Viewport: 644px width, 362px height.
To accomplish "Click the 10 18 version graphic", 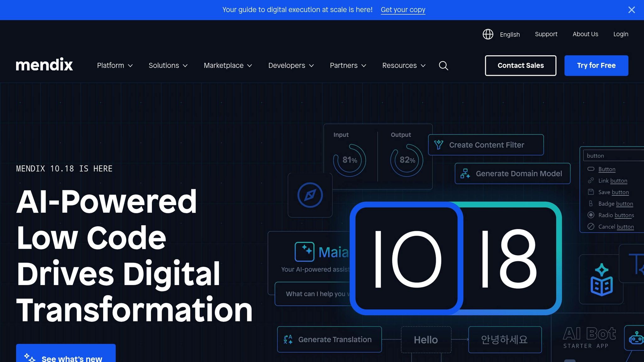I will pyautogui.click(x=456, y=258).
